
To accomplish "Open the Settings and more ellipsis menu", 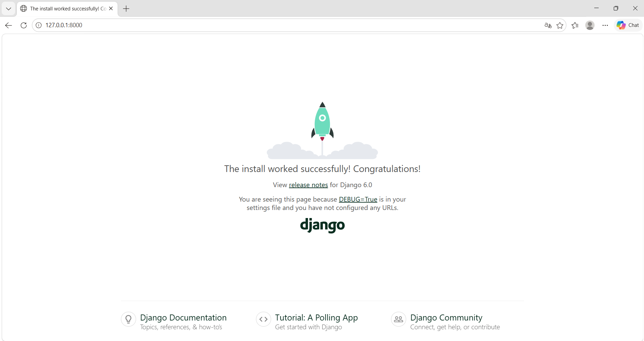I will (605, 25).
